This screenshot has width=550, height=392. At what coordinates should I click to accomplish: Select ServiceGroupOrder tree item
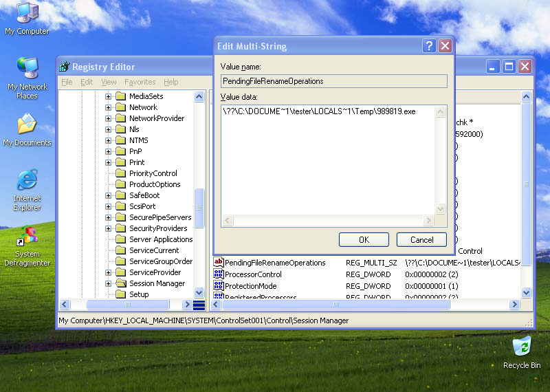pyautogui.click(x=161, y=261)
